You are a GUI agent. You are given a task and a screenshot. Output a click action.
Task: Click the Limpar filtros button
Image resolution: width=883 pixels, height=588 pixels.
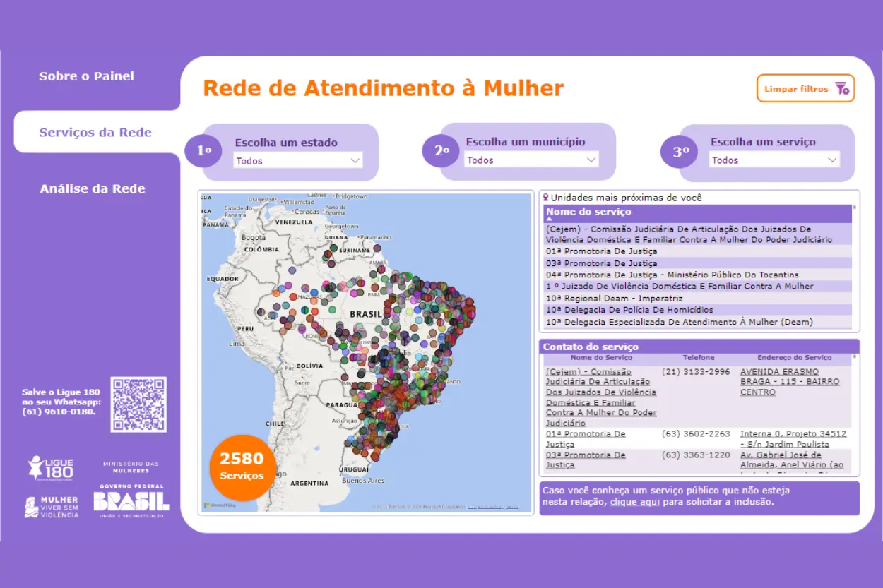[805, 89]
